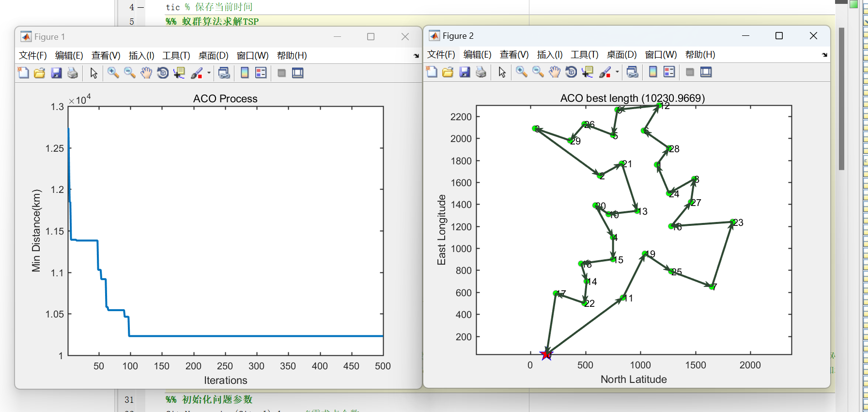Screen dimensions: 868x412
Task: Toggle the colorbar in Figure 2 toolbar
Action: [x=653, y=72]
